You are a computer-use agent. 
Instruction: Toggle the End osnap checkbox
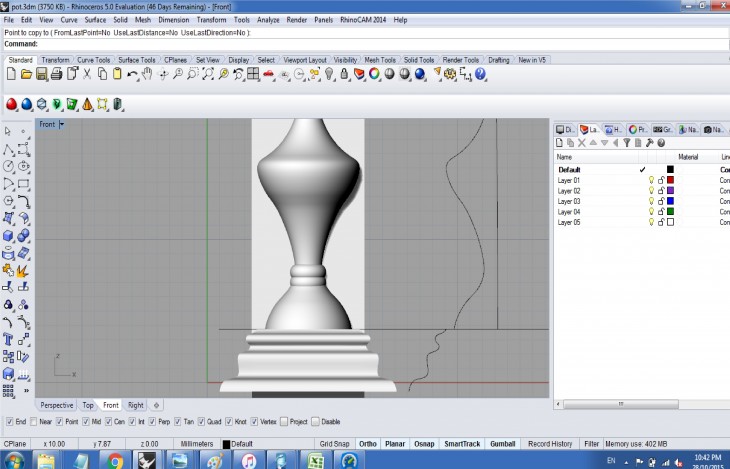tap(10, 421)
